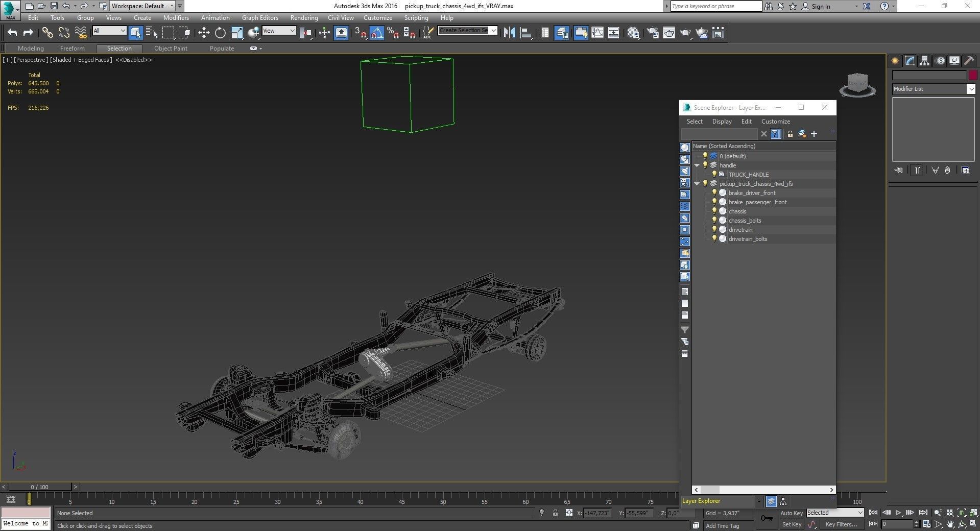Click the Undo arrow in main toolbar

click(x=12, y=33)
